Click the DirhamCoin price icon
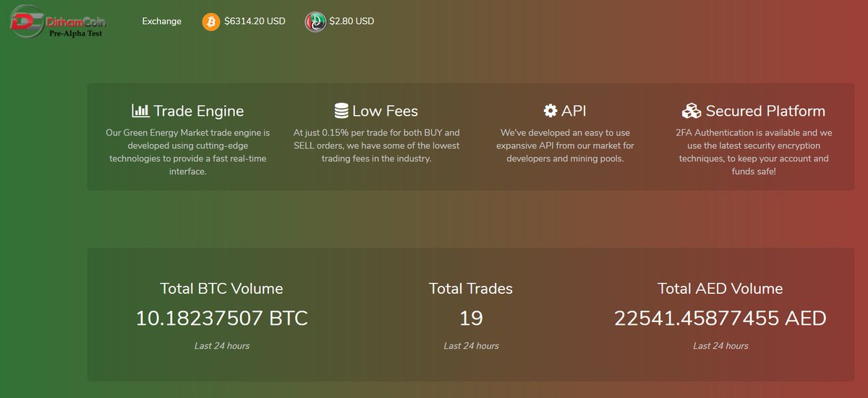This screenshot has width=868, height=398. click(315, 22)
